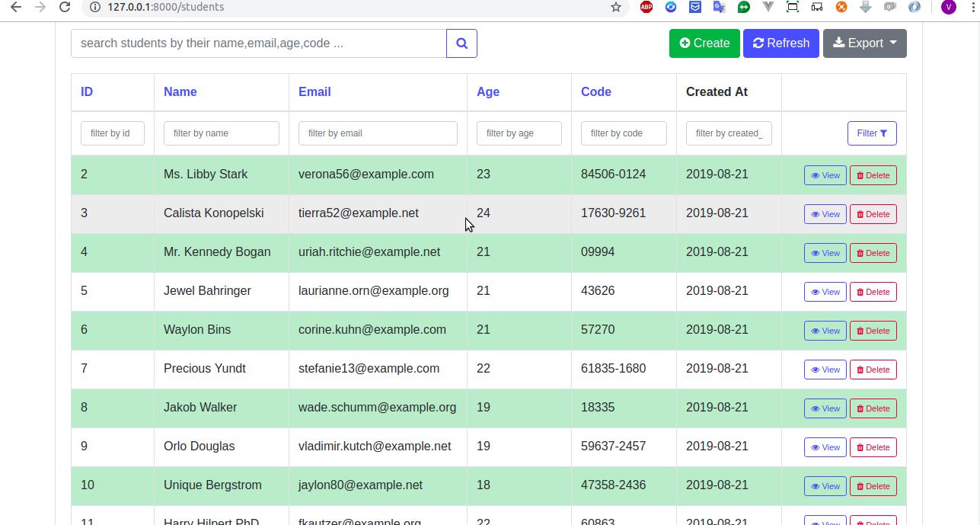The height and width of the screenshot is (525, 980).
Task: Click the site info icon in address bar
Action: [x=94, y=7]
